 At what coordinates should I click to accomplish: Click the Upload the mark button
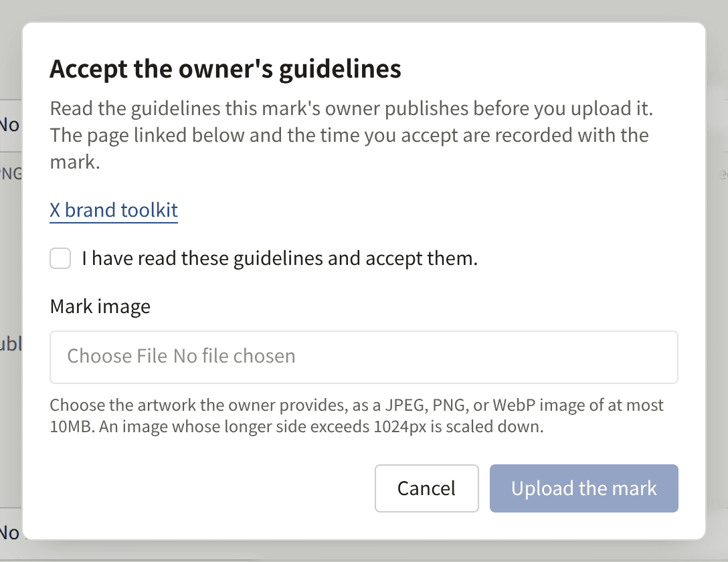click(x=583, y=488)
